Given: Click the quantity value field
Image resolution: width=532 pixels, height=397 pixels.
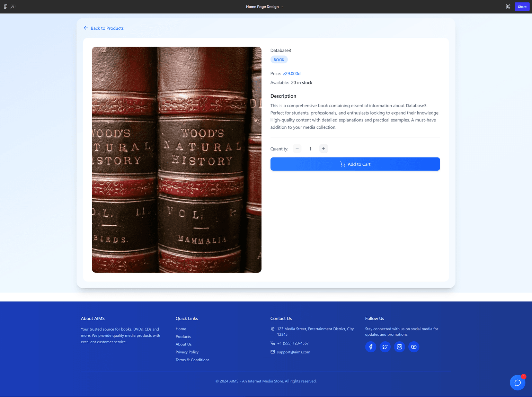Looking at the screenshot, I should point(310,149).
